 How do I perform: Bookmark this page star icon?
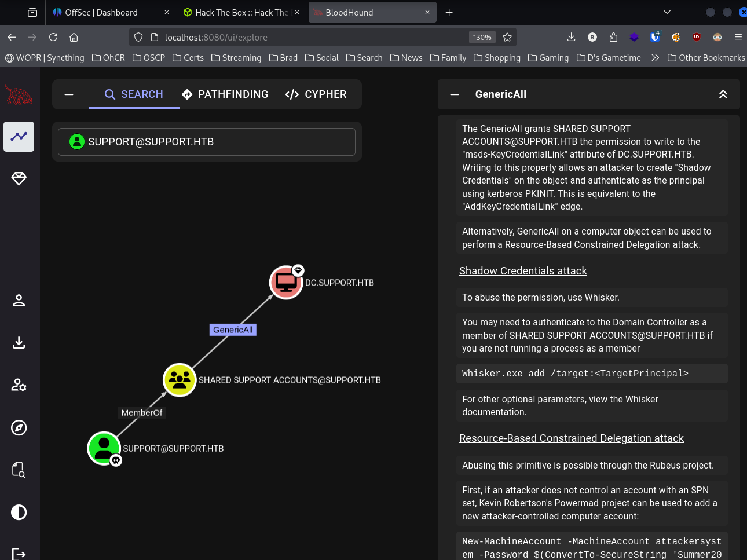click(507, 37)
